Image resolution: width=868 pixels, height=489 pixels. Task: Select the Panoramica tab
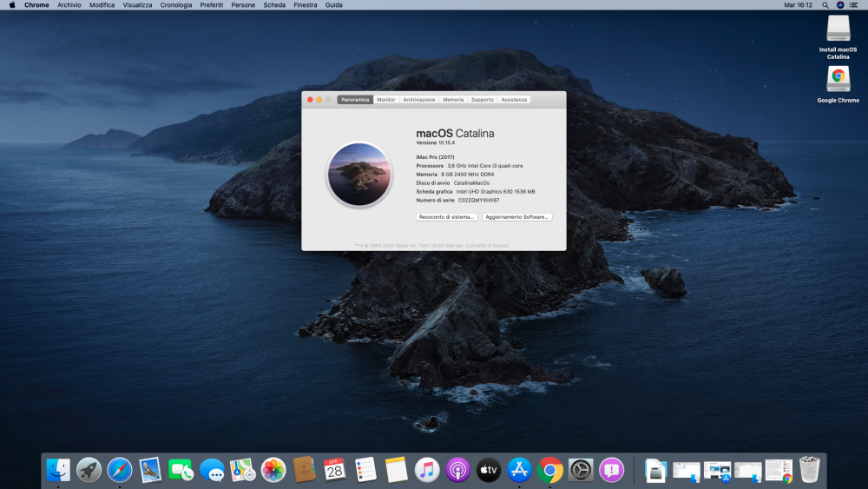coord(355,100)
